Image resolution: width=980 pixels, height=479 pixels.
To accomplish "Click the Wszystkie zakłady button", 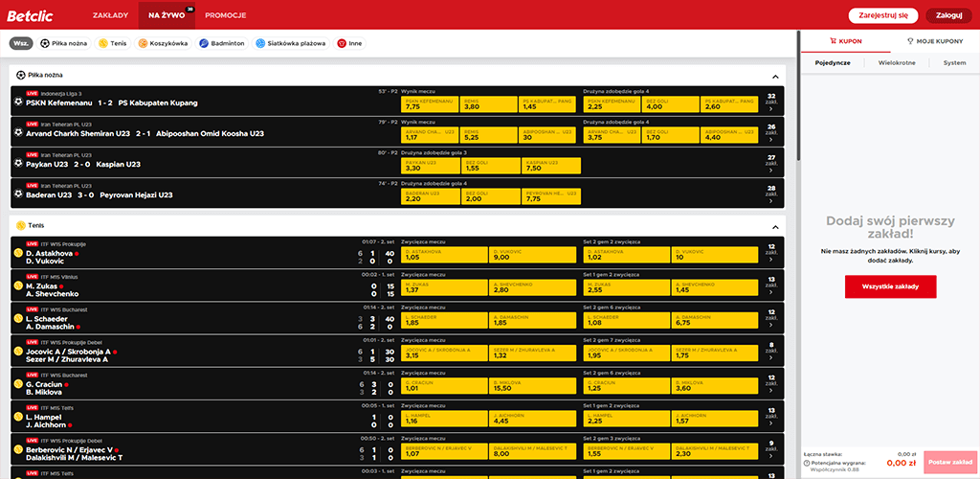I will click(891, 286).
